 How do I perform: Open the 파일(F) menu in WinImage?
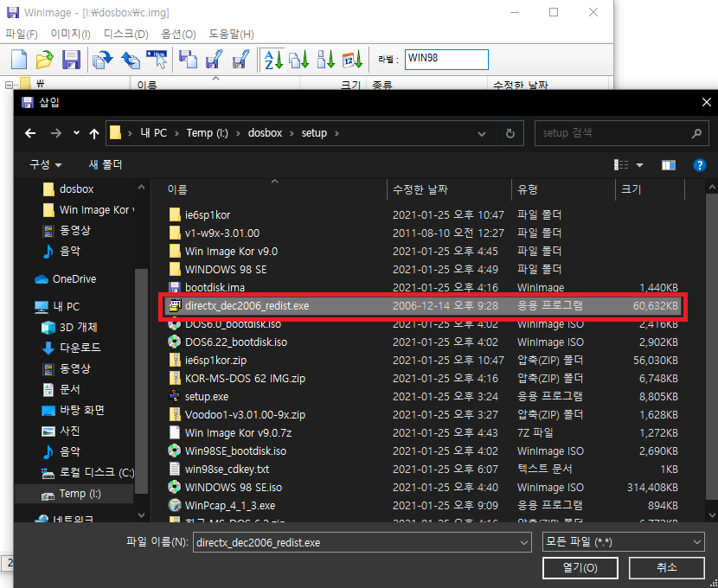tap(21, 35)
